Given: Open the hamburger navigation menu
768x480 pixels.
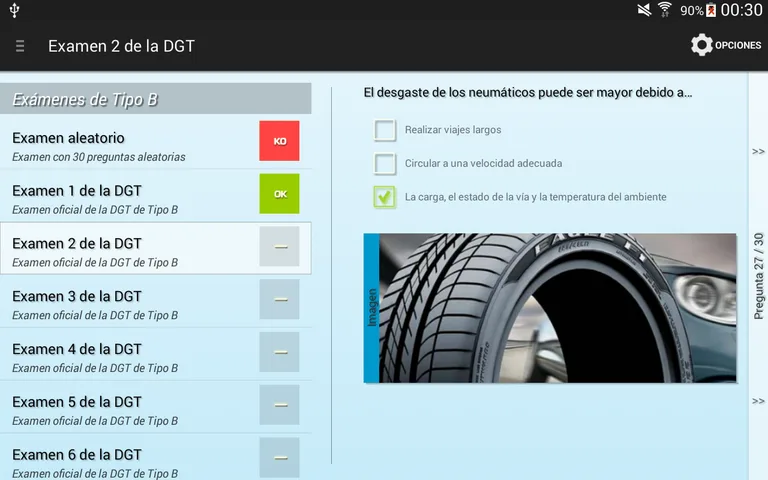Looking at the screenshot, I should point(20,46).
